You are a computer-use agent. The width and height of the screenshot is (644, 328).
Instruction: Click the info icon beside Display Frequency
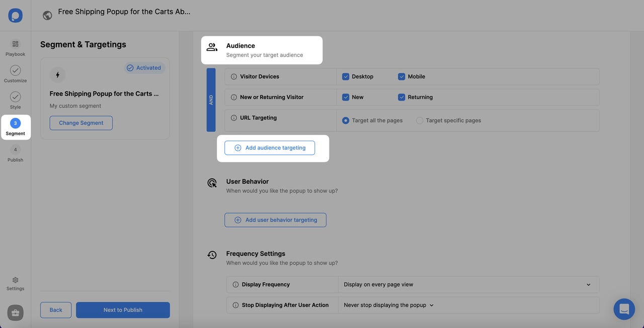(235, 285)
